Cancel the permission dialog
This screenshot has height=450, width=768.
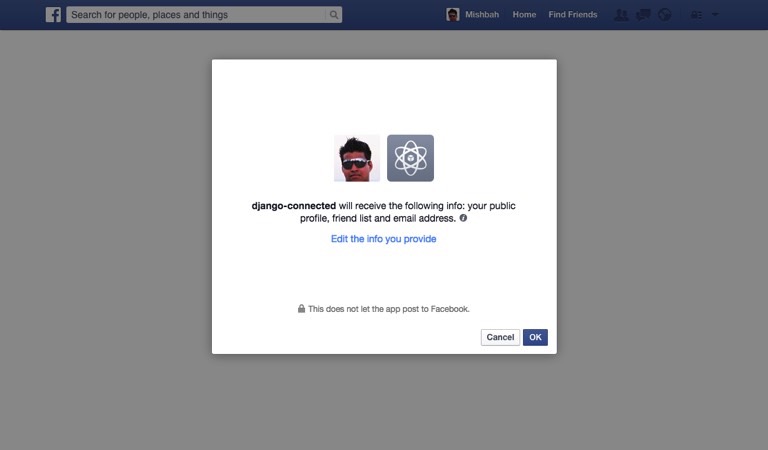500,337
